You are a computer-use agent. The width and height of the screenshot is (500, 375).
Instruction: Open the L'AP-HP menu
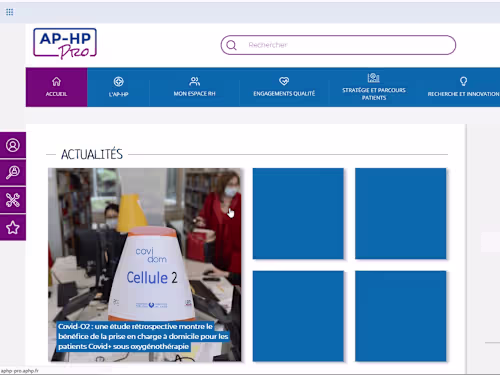118,87
